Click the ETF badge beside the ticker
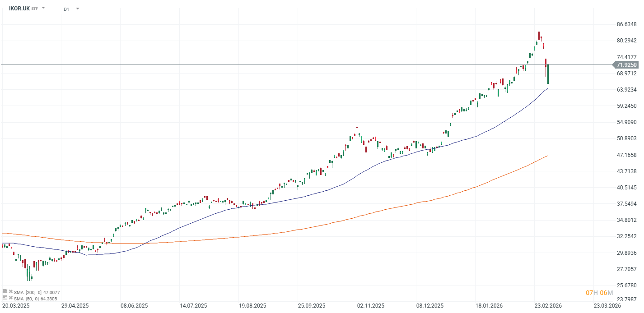The width and height of the screenshot is (644, 313). point(35,8)
